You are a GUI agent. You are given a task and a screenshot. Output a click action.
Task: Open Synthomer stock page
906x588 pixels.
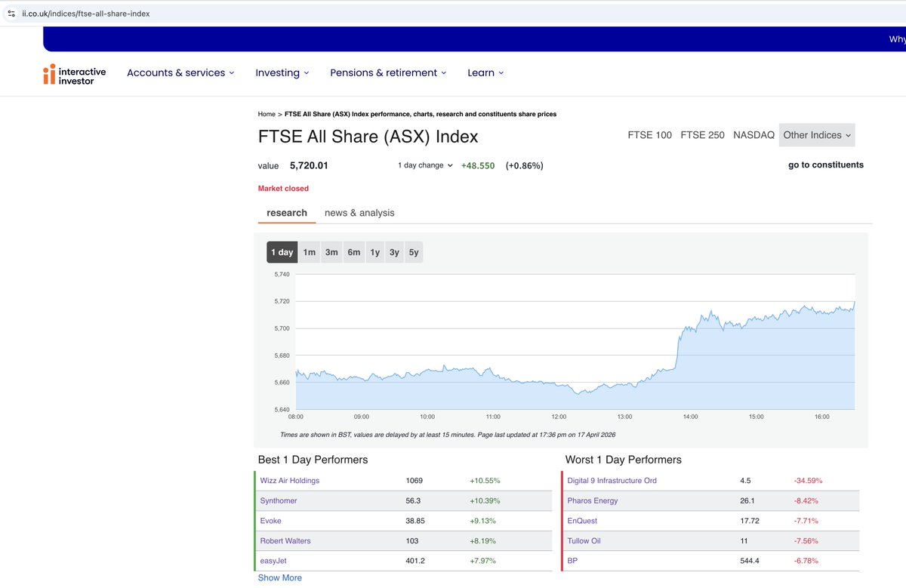[x=279, y=500]
